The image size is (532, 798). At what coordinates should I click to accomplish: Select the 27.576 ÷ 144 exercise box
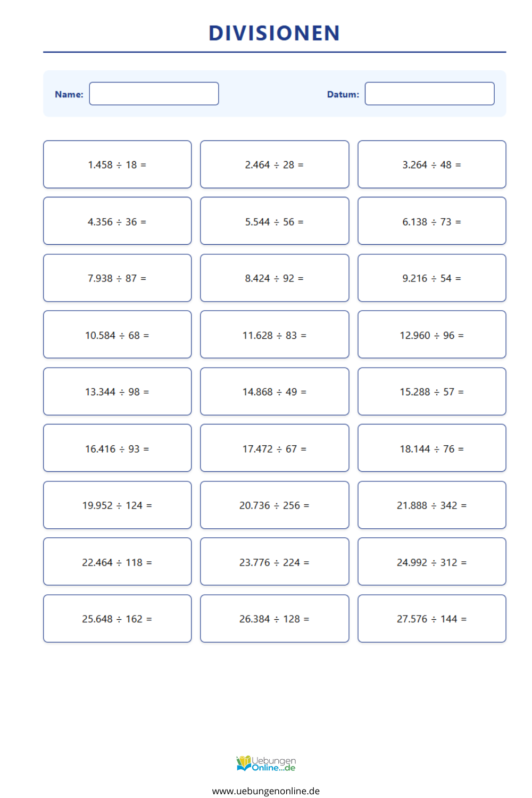432,619
